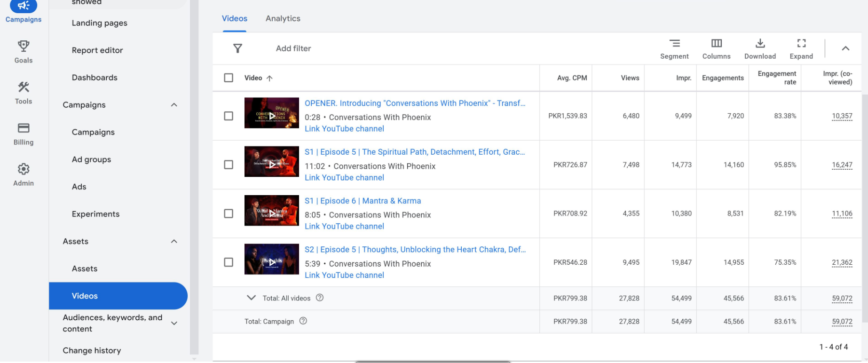This screenshot has height=363, width=868.
Task: Open the Goals trophy icon
Action: pos(24,47)
